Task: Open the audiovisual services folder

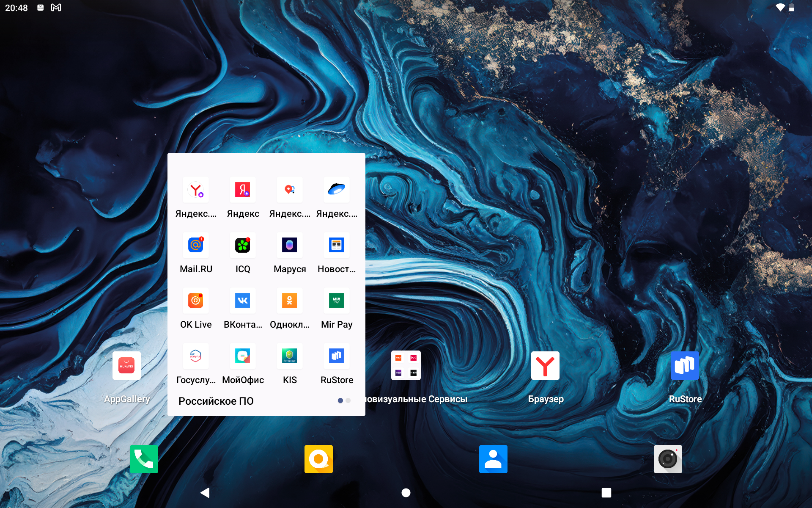Action: point(406,366)
